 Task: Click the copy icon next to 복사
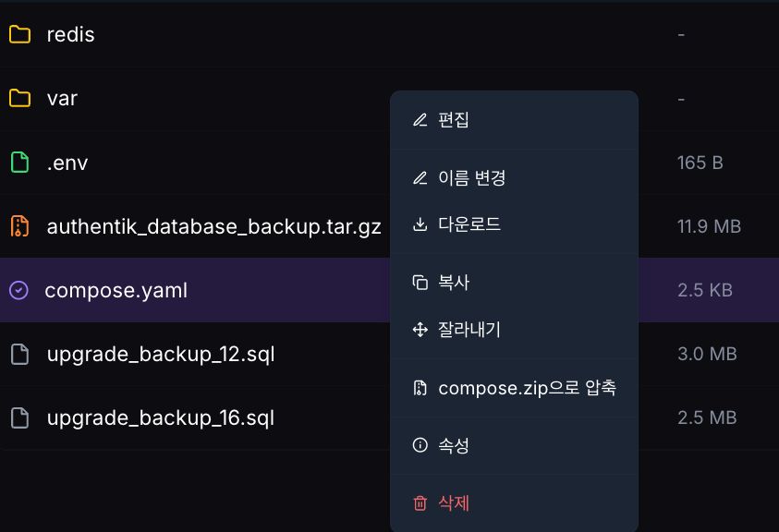(420, 283)
